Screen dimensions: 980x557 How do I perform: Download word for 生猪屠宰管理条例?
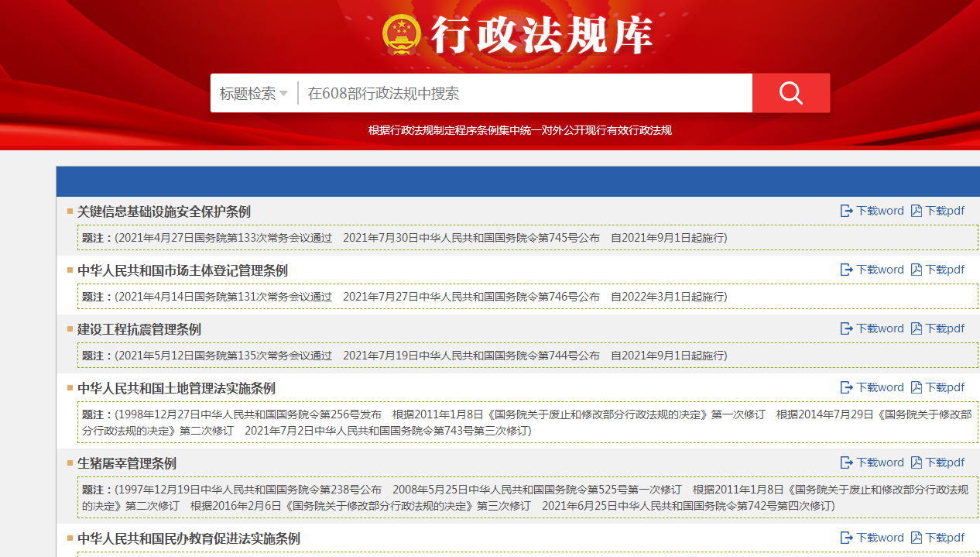coord(872,462)
